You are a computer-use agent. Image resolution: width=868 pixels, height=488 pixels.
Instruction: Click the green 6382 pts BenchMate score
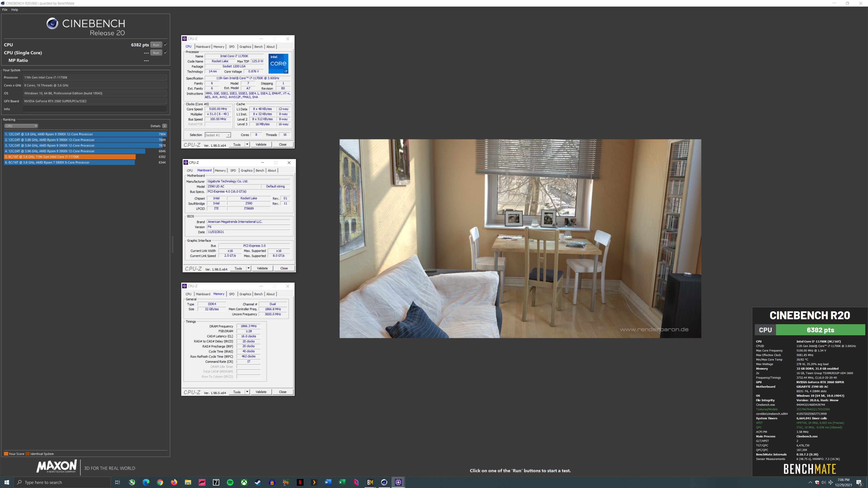[x=820, y=330]
